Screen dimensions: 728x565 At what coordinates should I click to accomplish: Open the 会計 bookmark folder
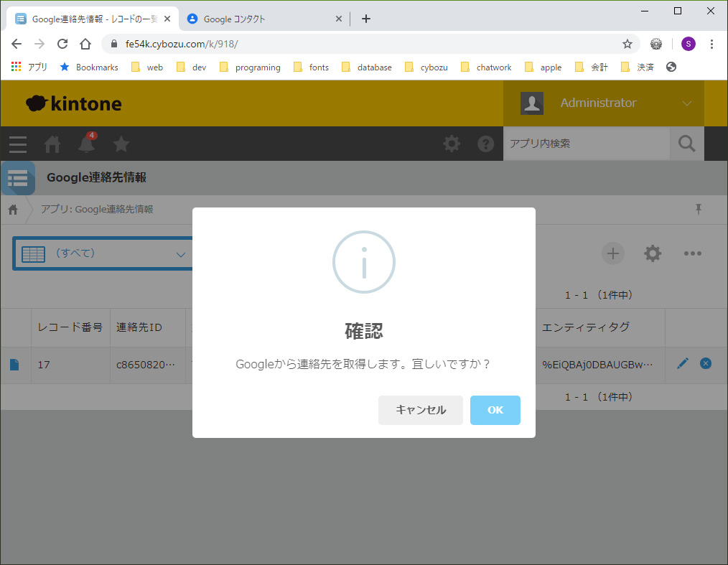[x=592, y=67]
